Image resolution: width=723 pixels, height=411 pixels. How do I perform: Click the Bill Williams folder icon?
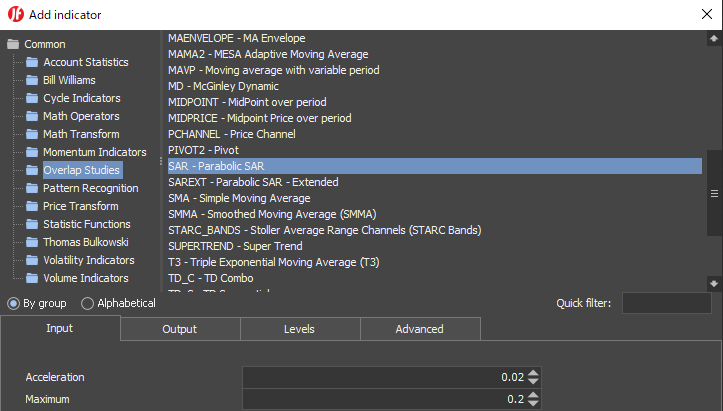point(32,80)
